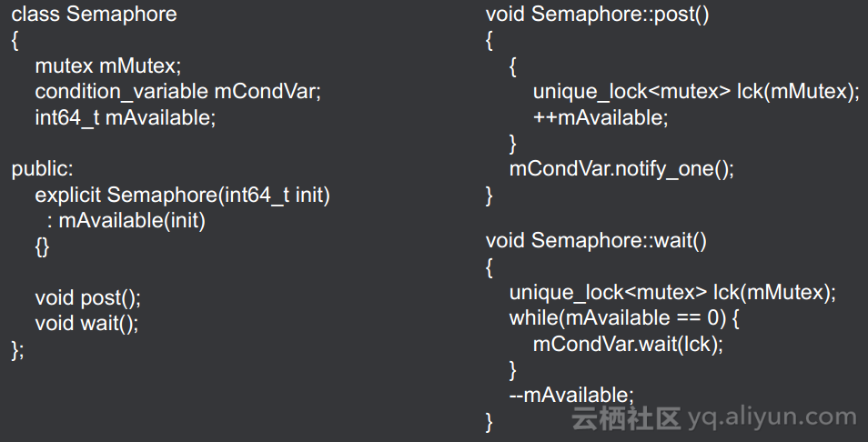
Task: Open the yq.aliyun.com watermark link
Action: click(772, 418)
